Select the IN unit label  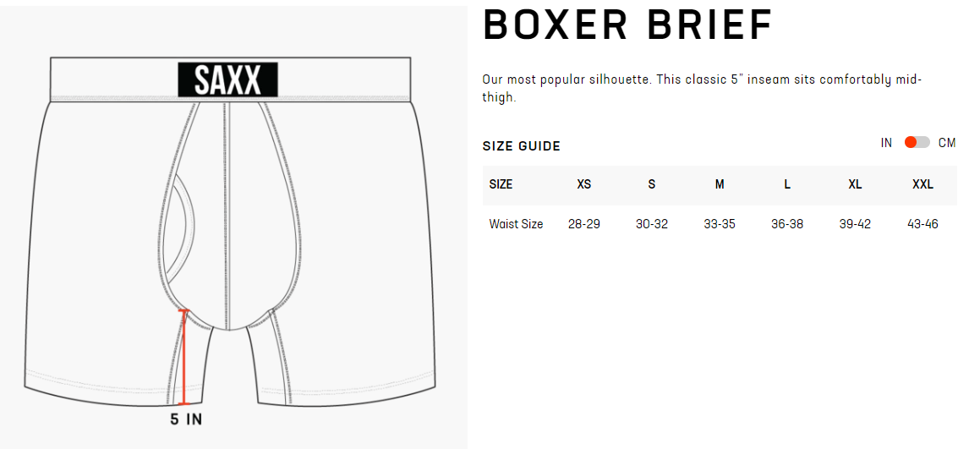886,142
